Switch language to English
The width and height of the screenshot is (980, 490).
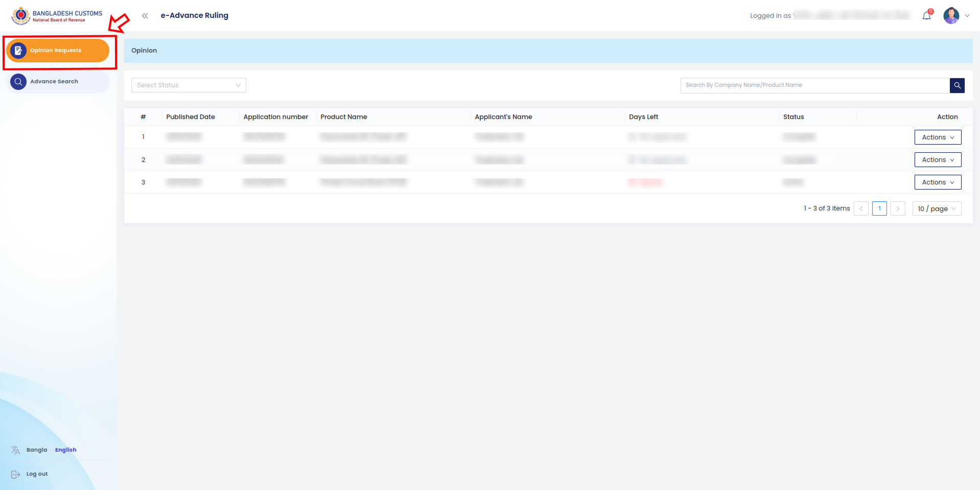(x=66, y=450)
